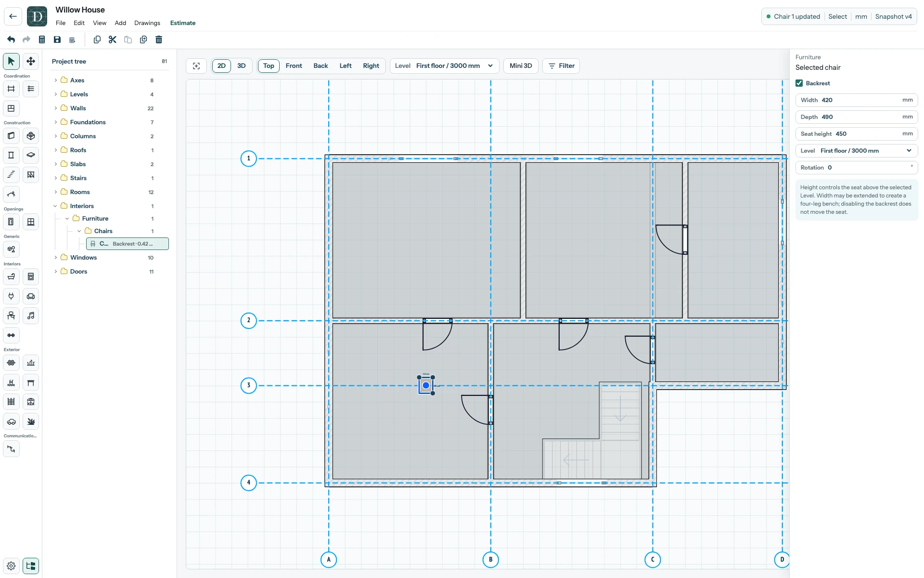
Task: Expand the Walls folder
Action: click(x=56, y=108)
